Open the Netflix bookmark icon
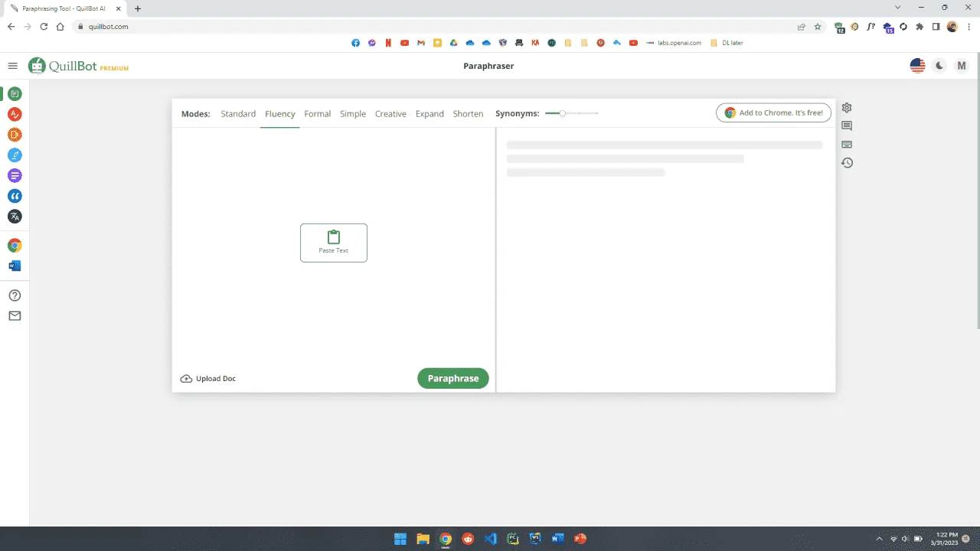The width and height of the screenshot is (980, 551). click(389, 43)
